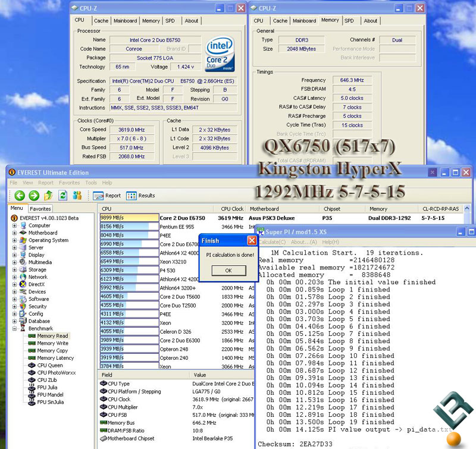Click the CPU Clock column header

coord(232,209)
